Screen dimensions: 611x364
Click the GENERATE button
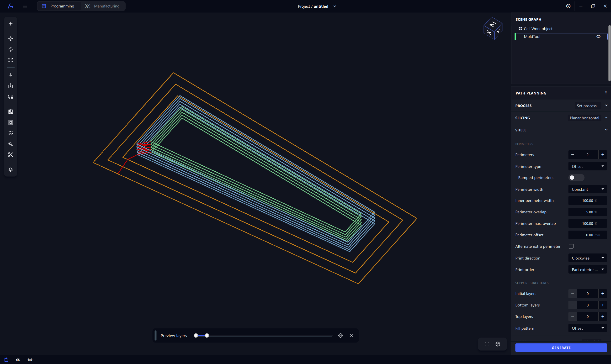coord(561,348)
